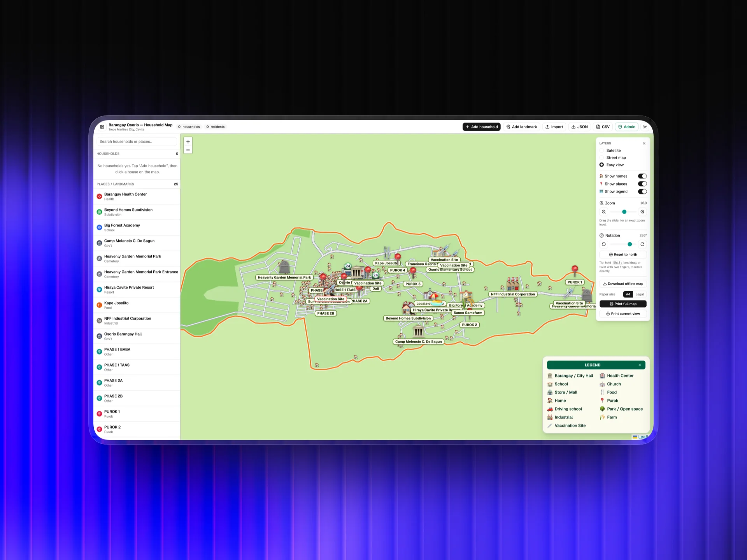
Task: Choose A4 paper size
Action: 628,294
